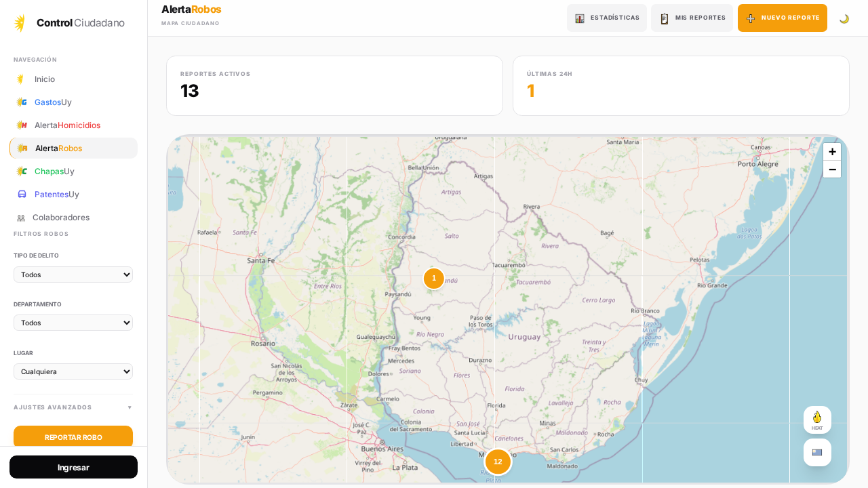Click the Inicio sun icon
This screenshot has width=868, height=488.
tap(21, 79)
